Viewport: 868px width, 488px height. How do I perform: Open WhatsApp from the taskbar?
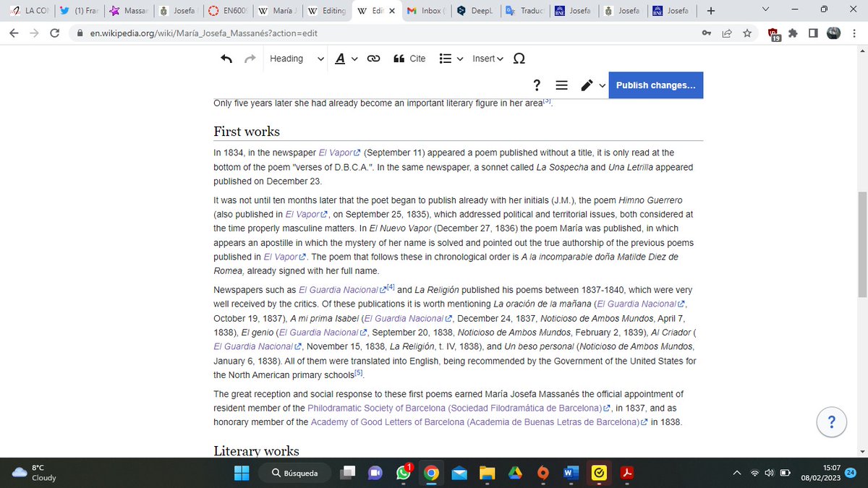click(x=403, y=473)
